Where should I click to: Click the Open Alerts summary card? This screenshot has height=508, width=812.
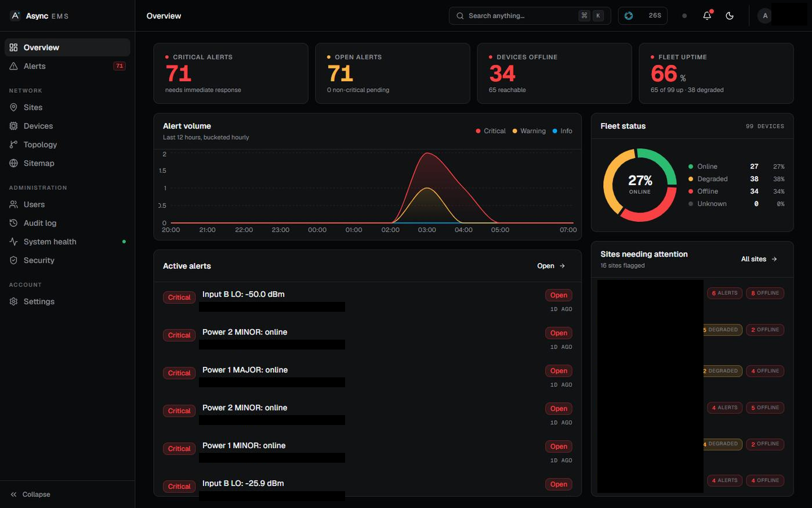[x=393, y=73]
